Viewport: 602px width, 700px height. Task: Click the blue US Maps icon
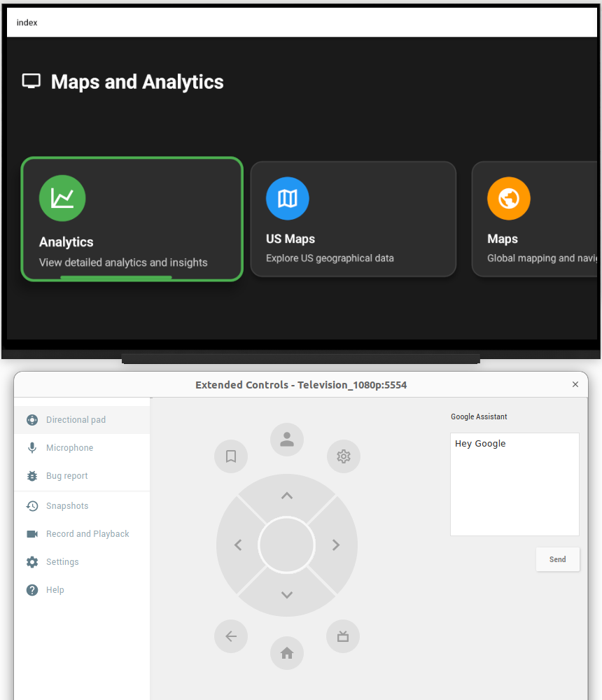pos(287,198)
